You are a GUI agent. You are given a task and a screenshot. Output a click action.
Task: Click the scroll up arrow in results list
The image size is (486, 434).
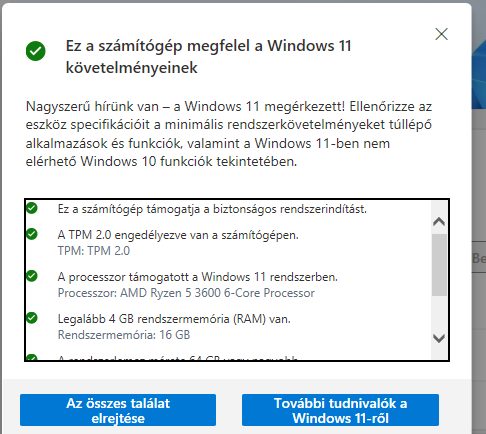tap(439, 222)
